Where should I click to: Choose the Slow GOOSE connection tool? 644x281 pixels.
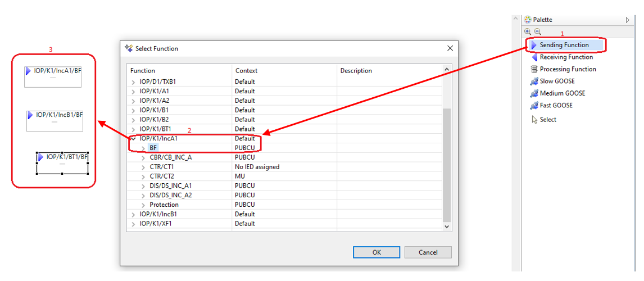(557, 81)
